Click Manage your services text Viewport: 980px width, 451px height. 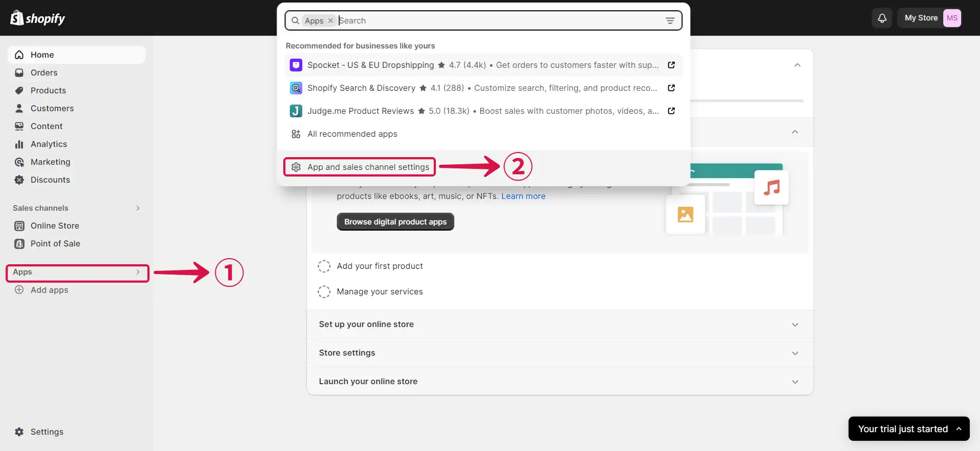point(380,292)
